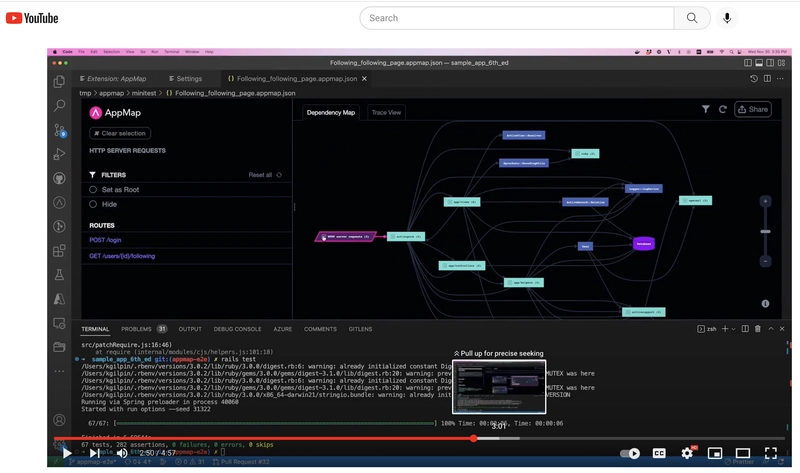Open the Extensions blocks icon

pyautogui.click(x=59, y=251)
